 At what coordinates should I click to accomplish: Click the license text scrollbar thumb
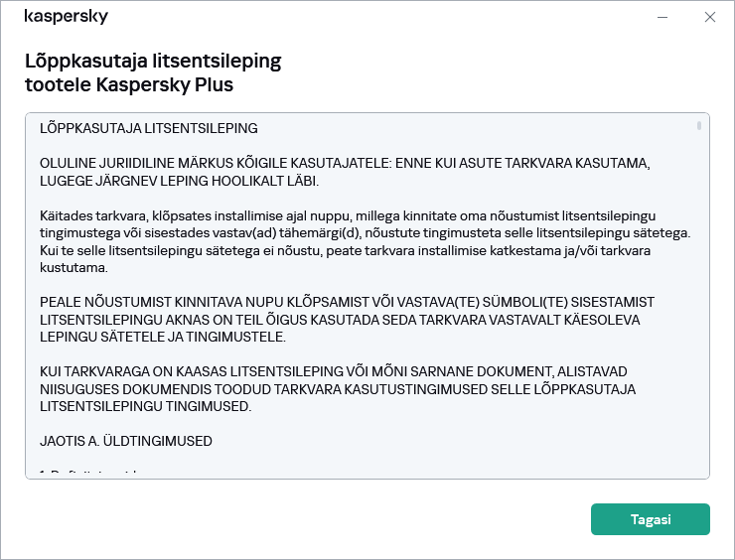[699, 127]
